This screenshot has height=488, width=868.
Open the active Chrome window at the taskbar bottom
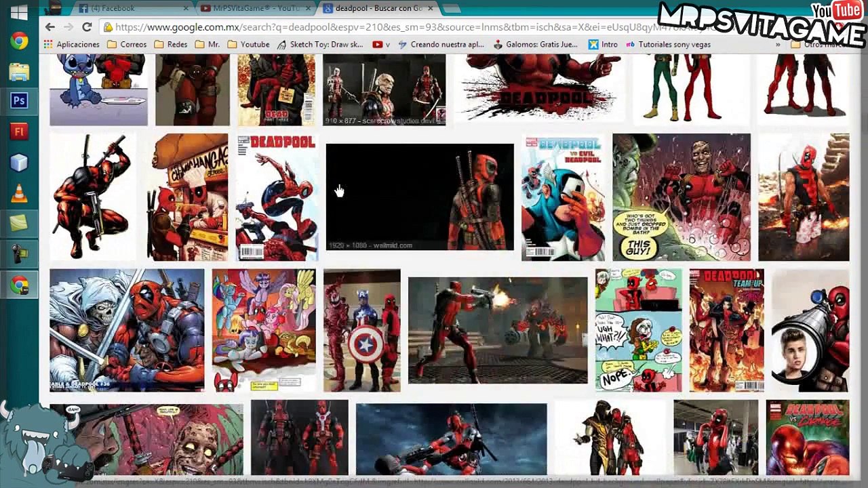tap(19, 285)
